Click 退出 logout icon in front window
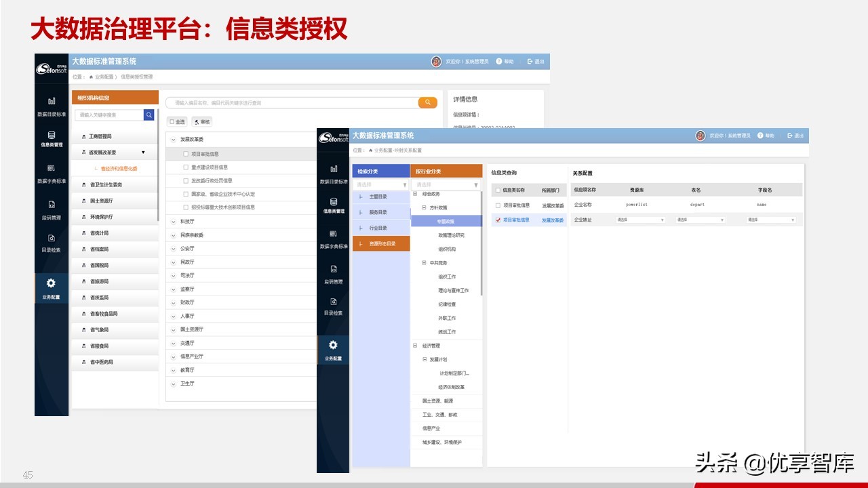Viewport: 868px width, 488px height. pyautogui.click(x=790, y=136)
